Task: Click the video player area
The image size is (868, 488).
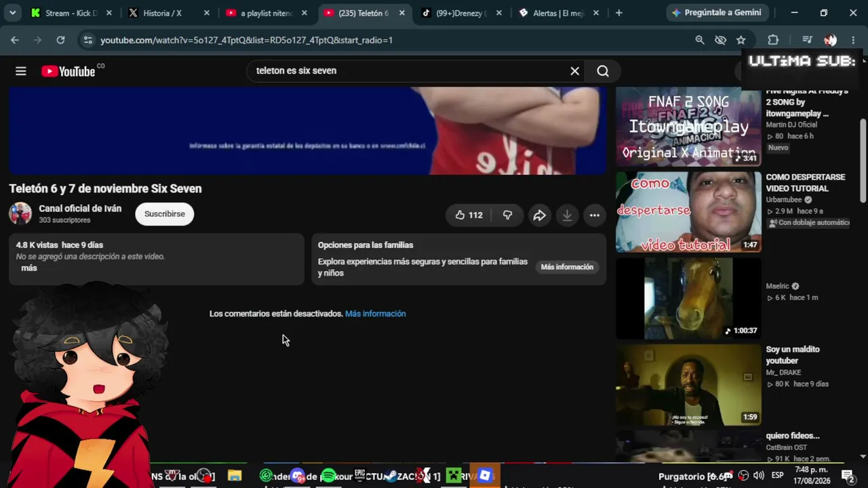Action: 308,130
